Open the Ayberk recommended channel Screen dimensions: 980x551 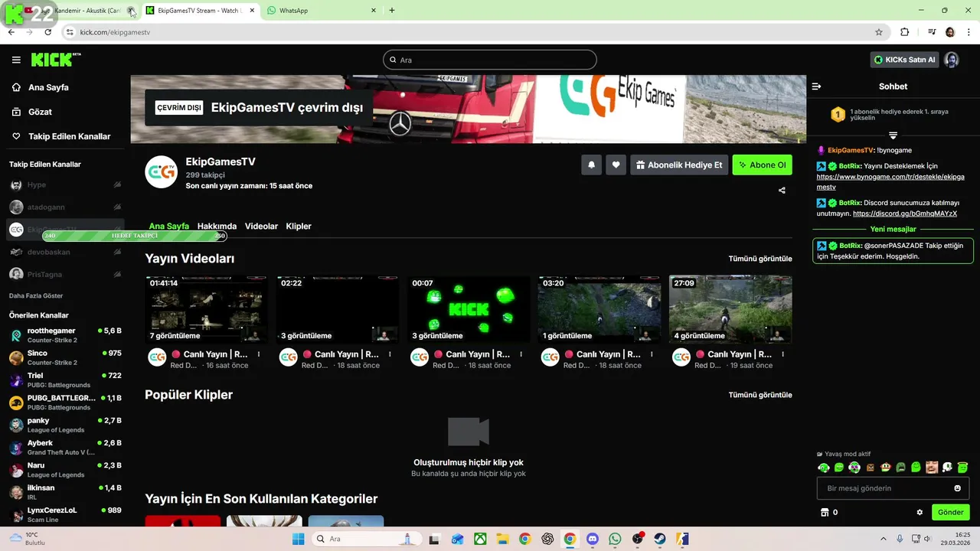(65, 447)
